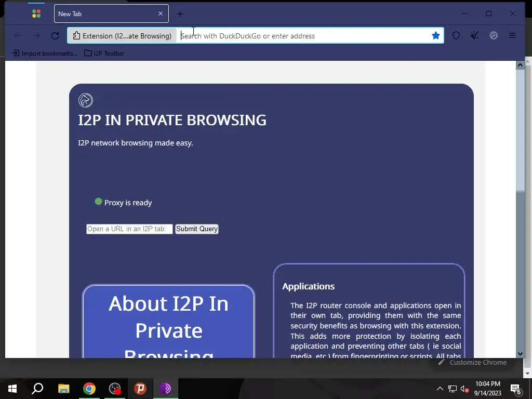Click the network tray icon
The height and width of the screenshot is (399, 532).
click(x=453, y=389)
